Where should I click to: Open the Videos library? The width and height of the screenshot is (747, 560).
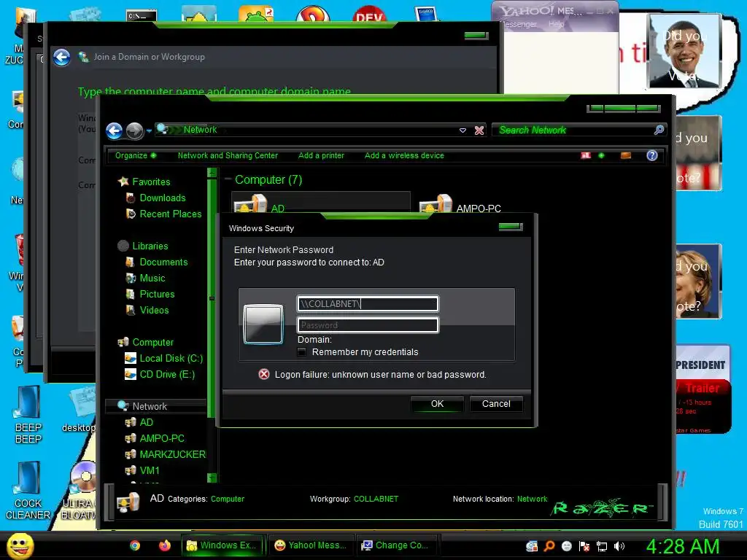coord(154,311)
